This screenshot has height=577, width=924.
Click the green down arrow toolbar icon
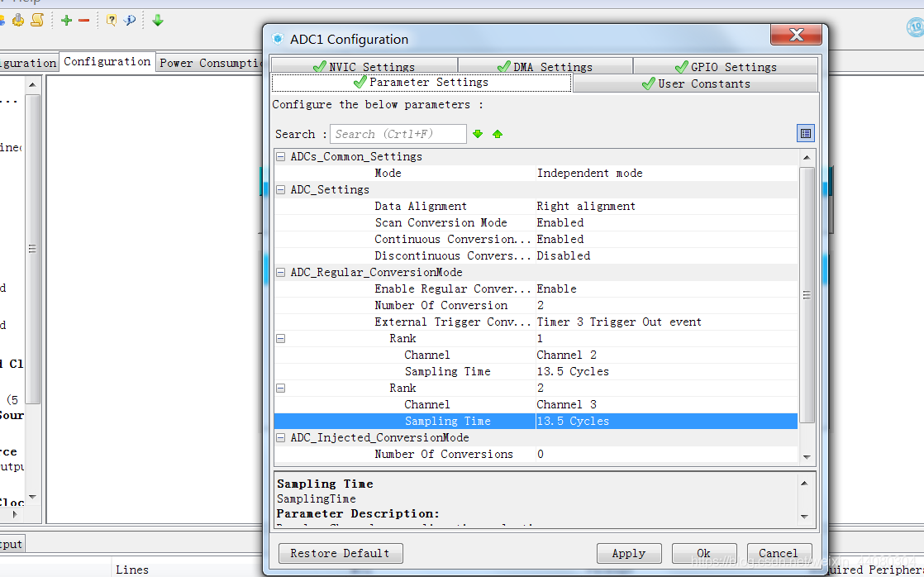(x=158, y=21)
